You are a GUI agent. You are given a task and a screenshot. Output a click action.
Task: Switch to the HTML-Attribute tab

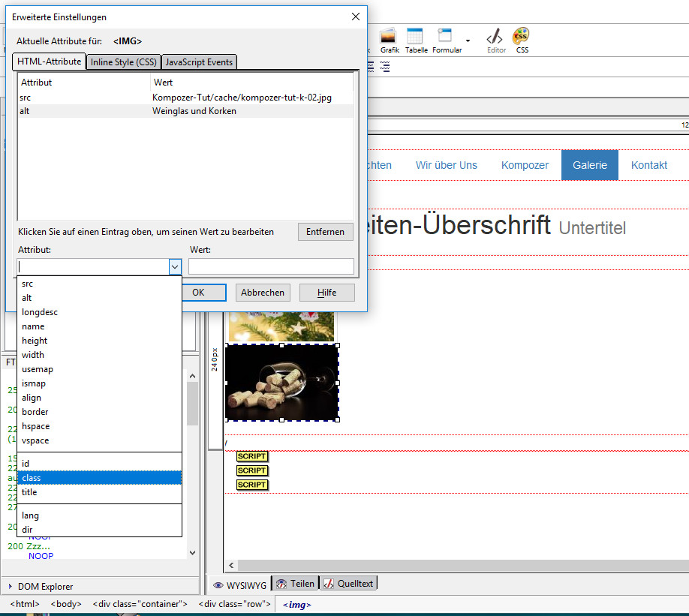point(50,62)
